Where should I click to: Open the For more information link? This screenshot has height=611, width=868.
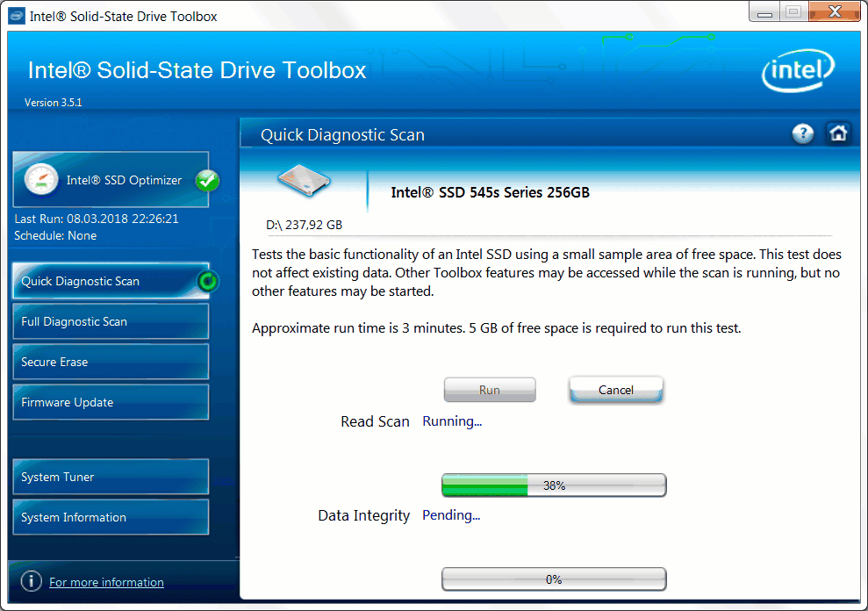click(x=106, y=582)
